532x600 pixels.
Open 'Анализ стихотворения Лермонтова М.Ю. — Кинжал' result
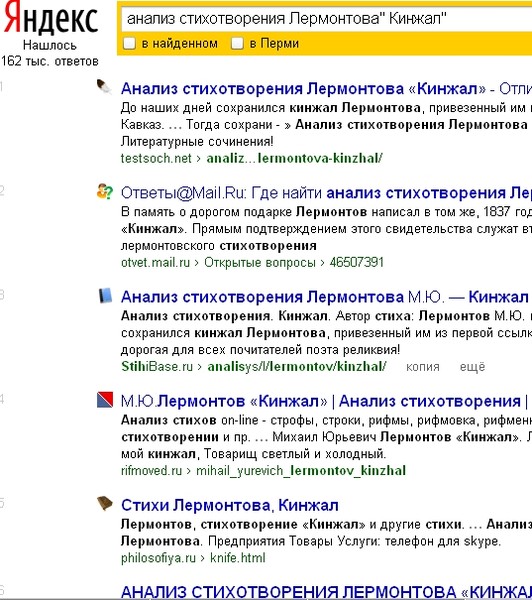tap(325, 297)
